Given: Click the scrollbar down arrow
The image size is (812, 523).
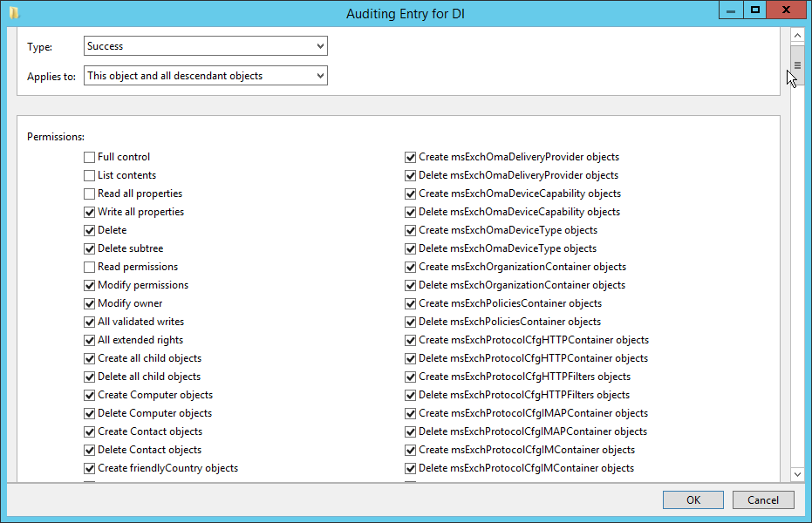Looking at the screenshot, I should (x=797, y=473).
